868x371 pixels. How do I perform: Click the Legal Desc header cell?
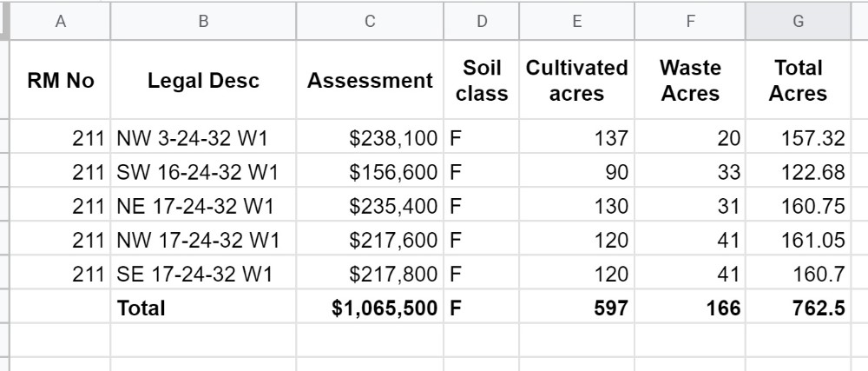point(203,80)
